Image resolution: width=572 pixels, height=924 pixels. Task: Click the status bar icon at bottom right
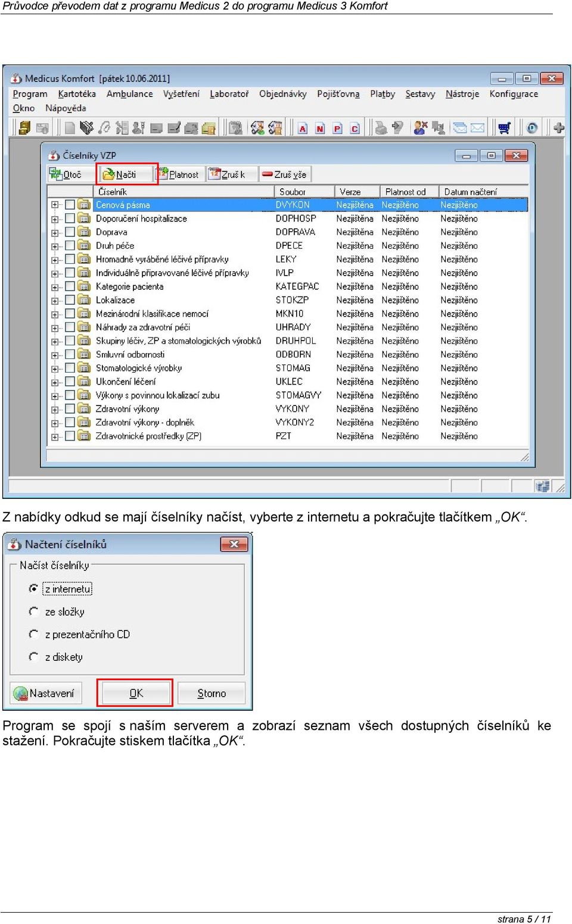click(542, 486)
